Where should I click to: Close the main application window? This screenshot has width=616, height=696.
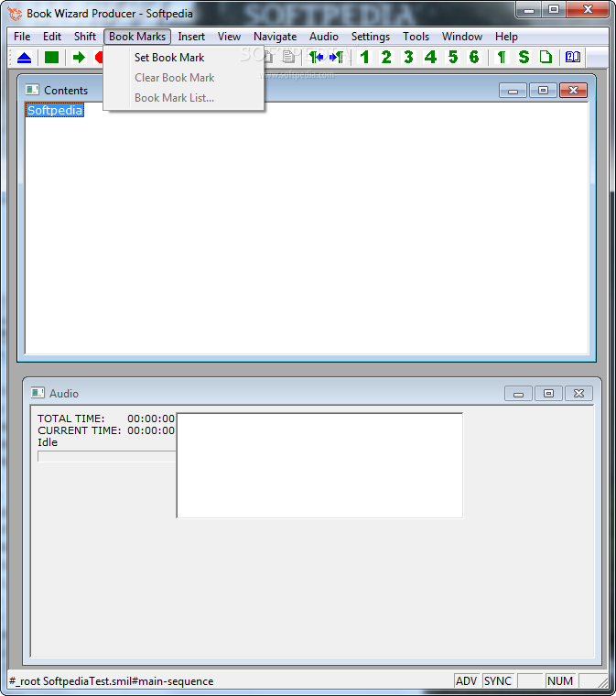(588, 10)
